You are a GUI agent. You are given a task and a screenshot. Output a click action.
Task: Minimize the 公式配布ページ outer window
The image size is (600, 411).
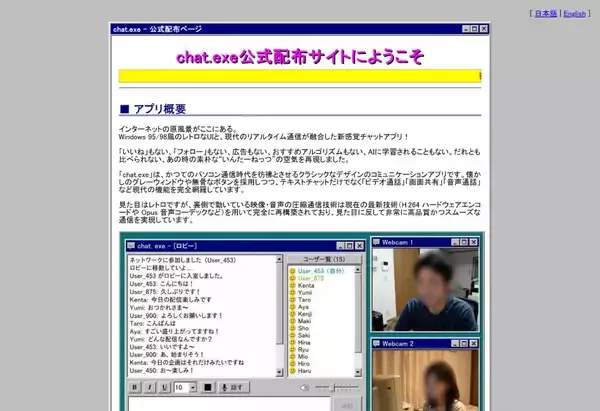pos(466,29)
